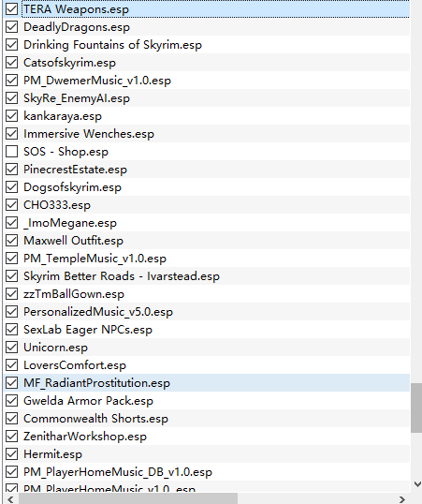Click the vertical scrollbar down arrow
The width and height of the screenshot is (422, 504).
click(x=417, y=483)
